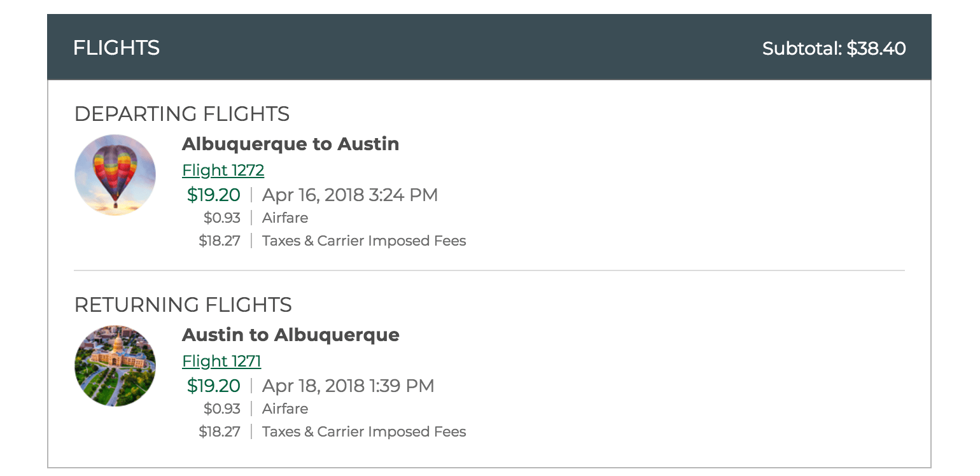Select the Albuquerque to Austin flight title
Screen dimensions: 980x476
pos(290,144)
